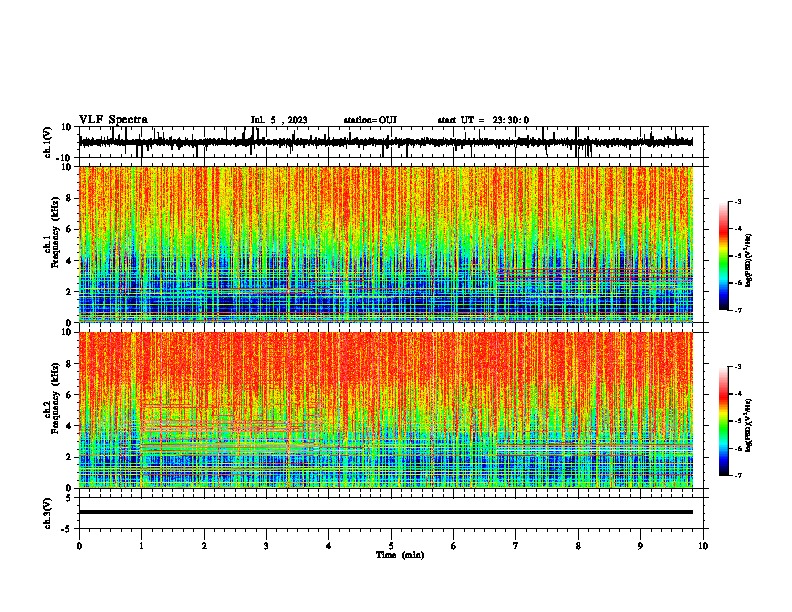Image resolution: width=792 pixels, height=612 pixels.
Task: Click time axis tick label "5"
Action: tap(391, 546)
